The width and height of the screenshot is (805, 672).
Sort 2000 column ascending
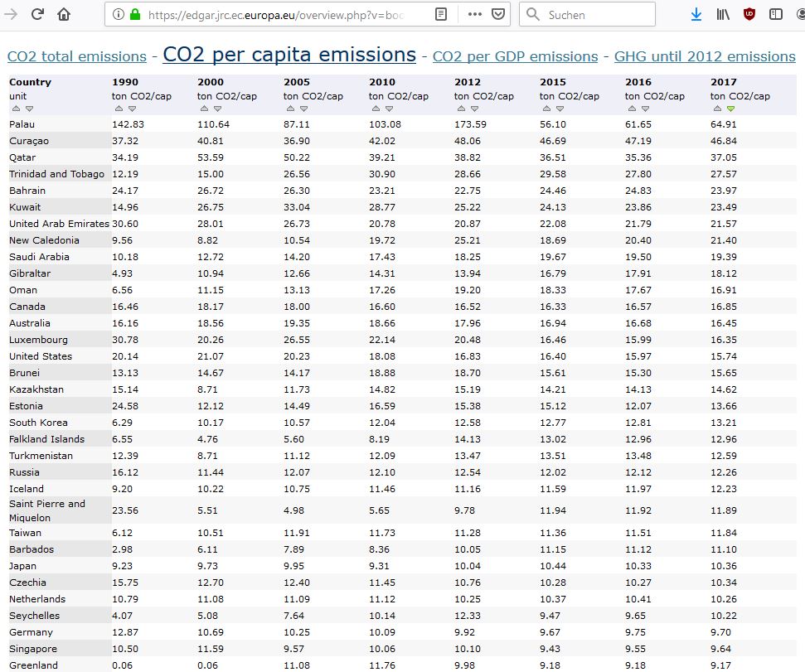(x=204, y=109)
